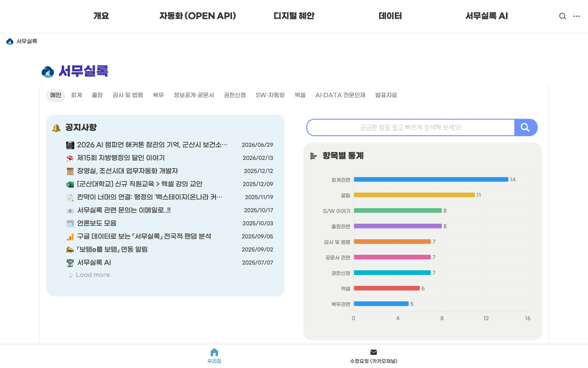Click the search magnifier icon in top bar
This screenshot has height=368, width=588.
click(x=562, y=16)
